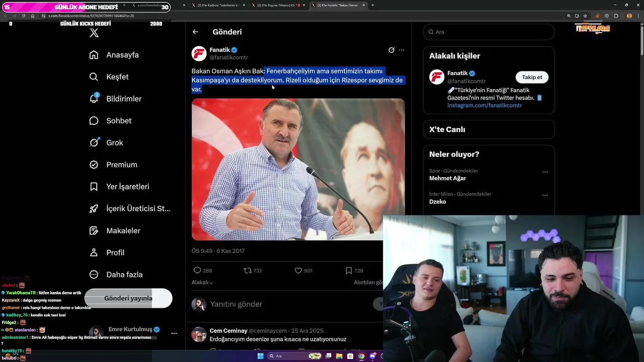Image resolution: width=644 pixels, height=362 pixels.
Task: Click the post date 6 Kas 2017
Action: (x=230, y=251)
